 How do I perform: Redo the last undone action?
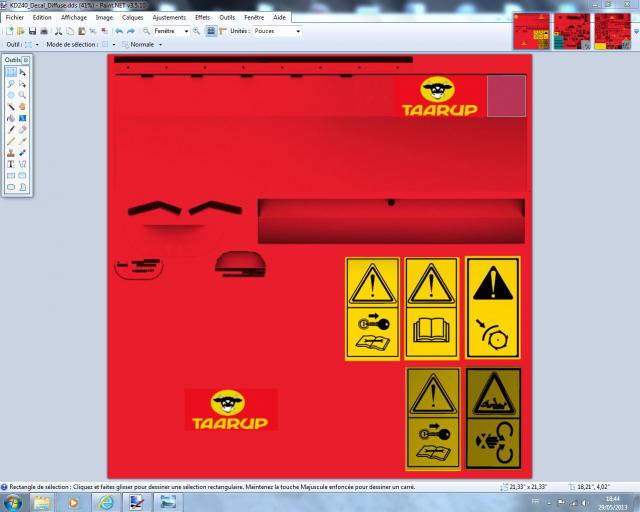point(131,31)
